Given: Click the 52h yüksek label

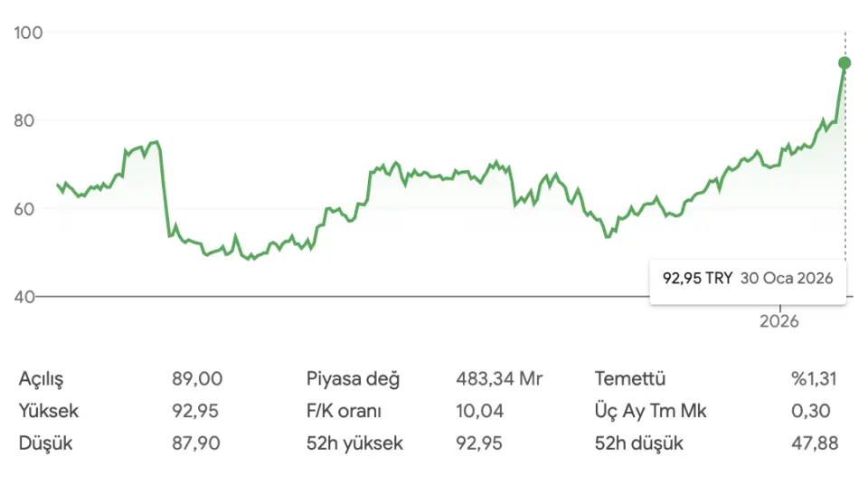Looking at the screenshot, I should coord(354,443).
